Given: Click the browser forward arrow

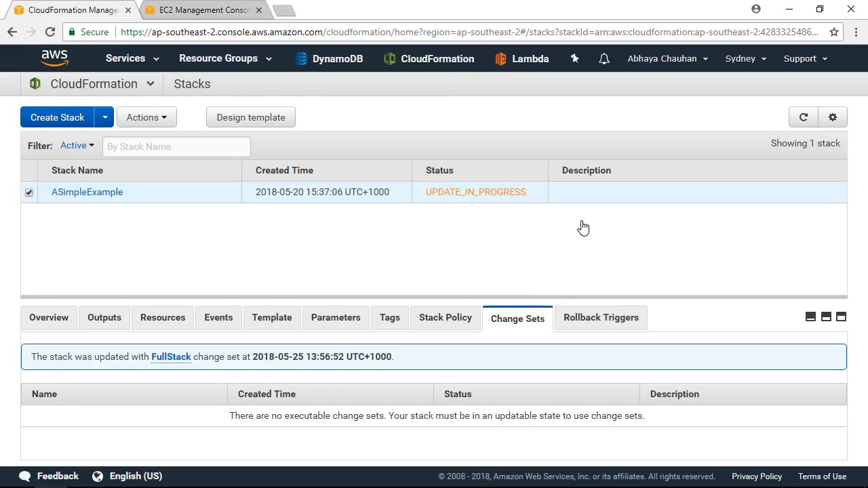Looking at the screenshot, I should (x=31, y=32).
